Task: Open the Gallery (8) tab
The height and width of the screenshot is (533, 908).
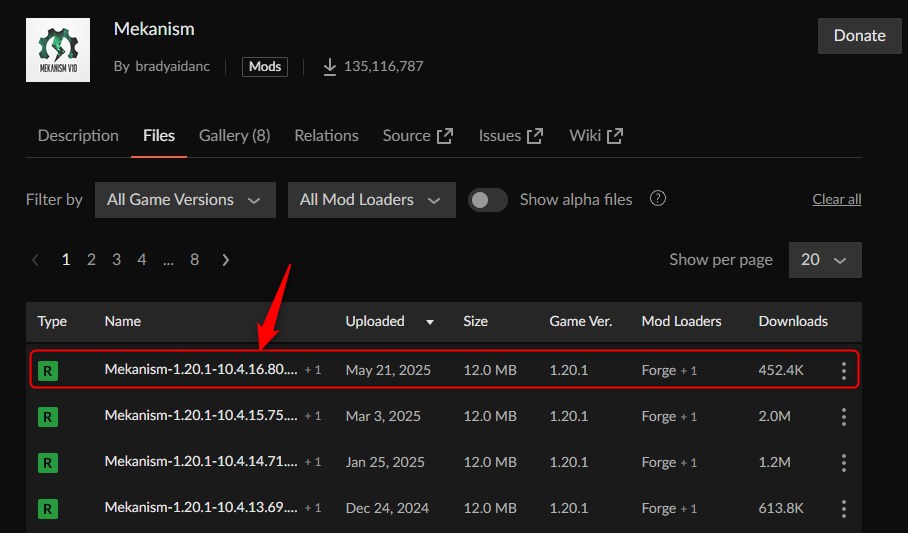Action: click(235, 136)
